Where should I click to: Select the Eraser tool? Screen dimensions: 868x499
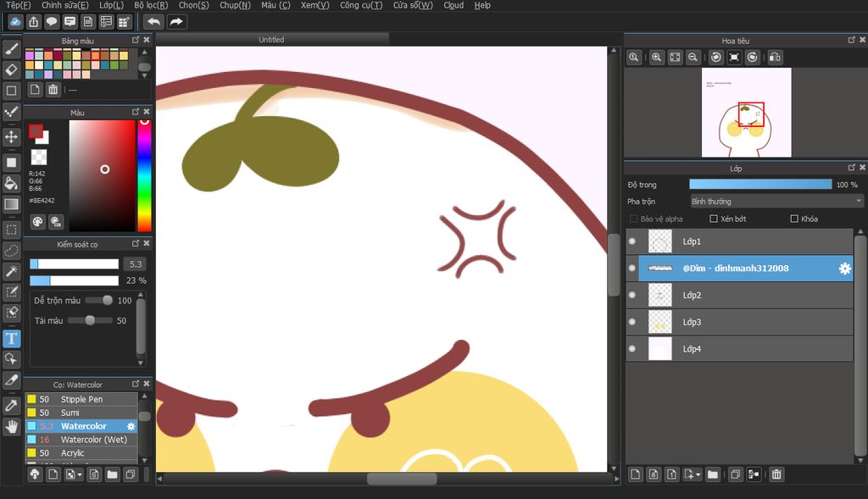pos(12,69)
